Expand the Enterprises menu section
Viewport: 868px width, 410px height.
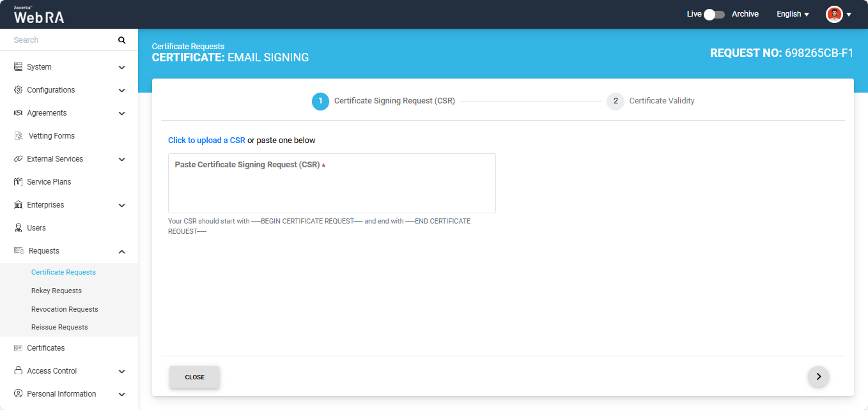[121, 205]
